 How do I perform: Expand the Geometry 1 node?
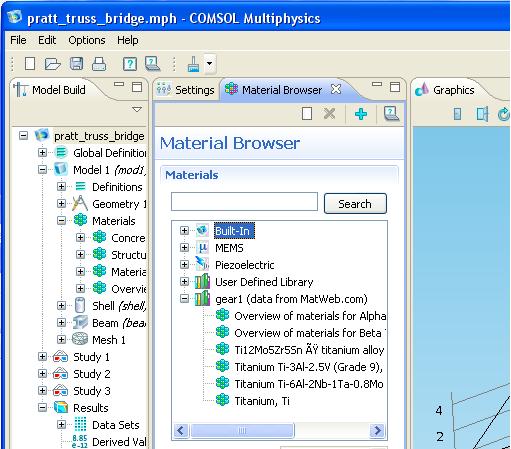[61, 203]
